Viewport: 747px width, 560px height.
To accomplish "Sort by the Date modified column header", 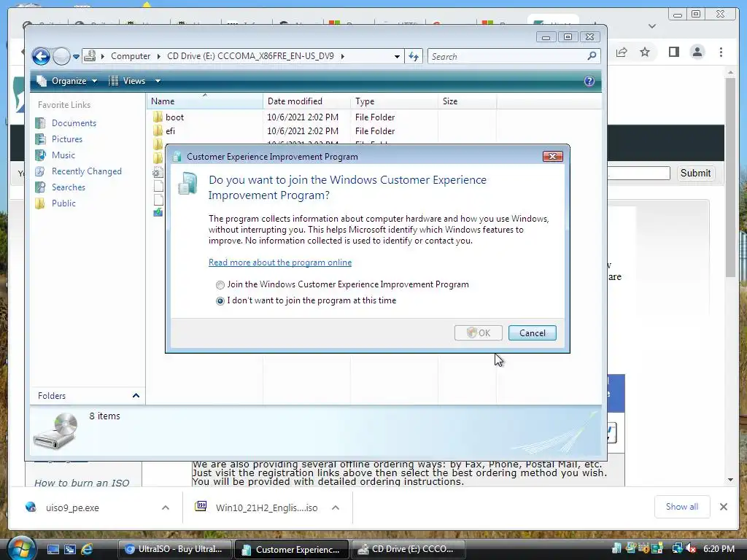I will click(x=306, y=101).
